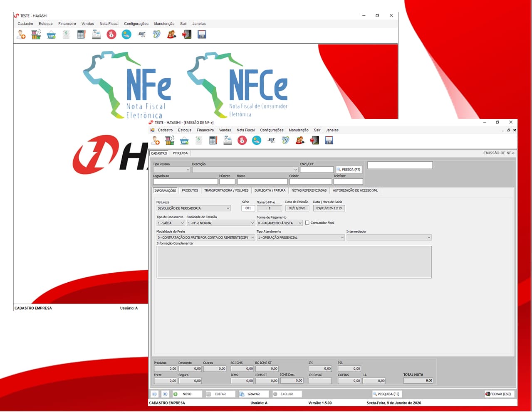This screenshot has width=532, height=412.
Task: Click the cash register icon in the background window toolbar
Action: [x=96, y=35]
